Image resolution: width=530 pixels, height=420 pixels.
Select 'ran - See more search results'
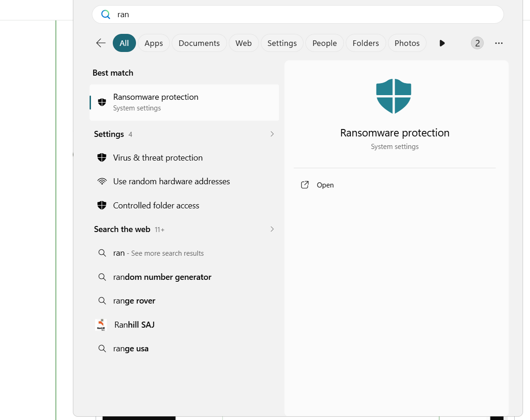[x=184, y=253]
